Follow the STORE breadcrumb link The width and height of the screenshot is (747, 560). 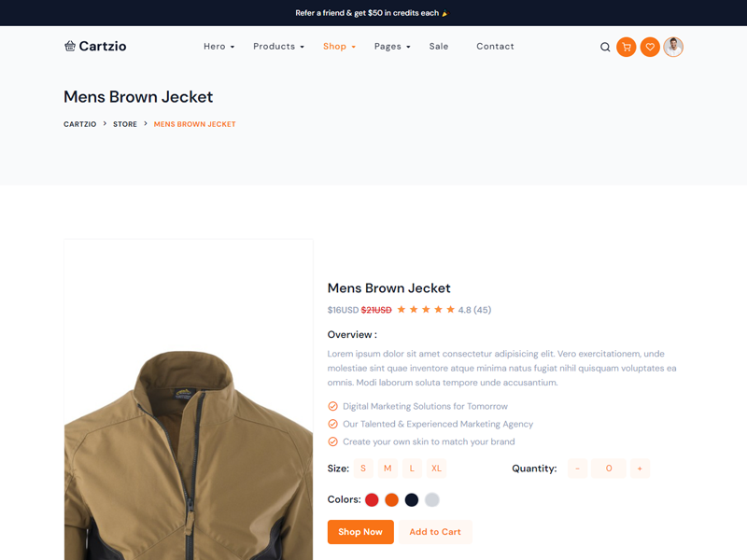pyautogui.click(x=125, y=124)
